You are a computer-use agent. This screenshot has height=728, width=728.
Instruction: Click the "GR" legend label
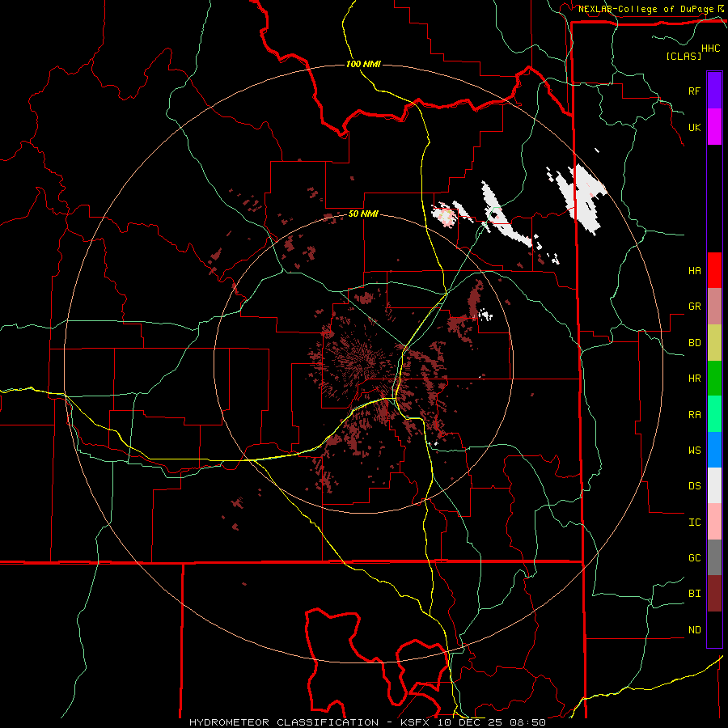pos(695,307)
